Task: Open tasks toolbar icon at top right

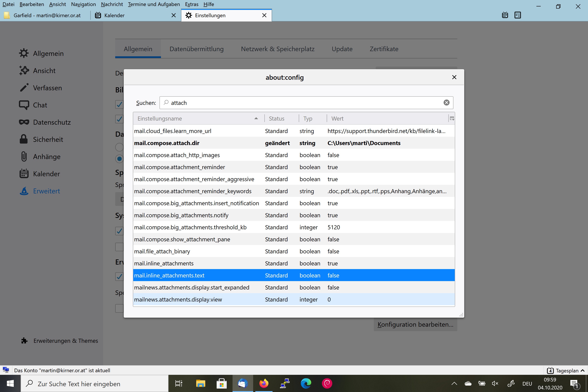Action: [518, 15]
